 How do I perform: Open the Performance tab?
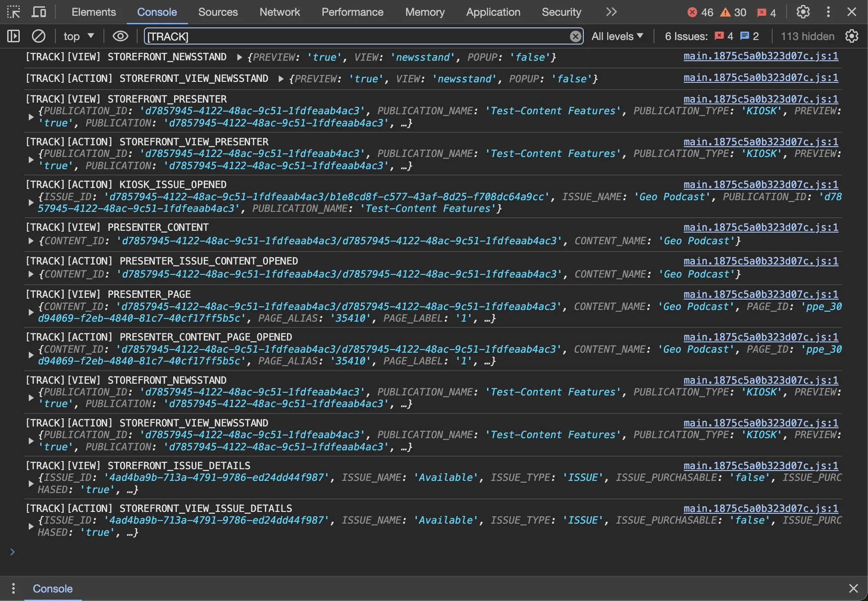[x=352, y=12]
